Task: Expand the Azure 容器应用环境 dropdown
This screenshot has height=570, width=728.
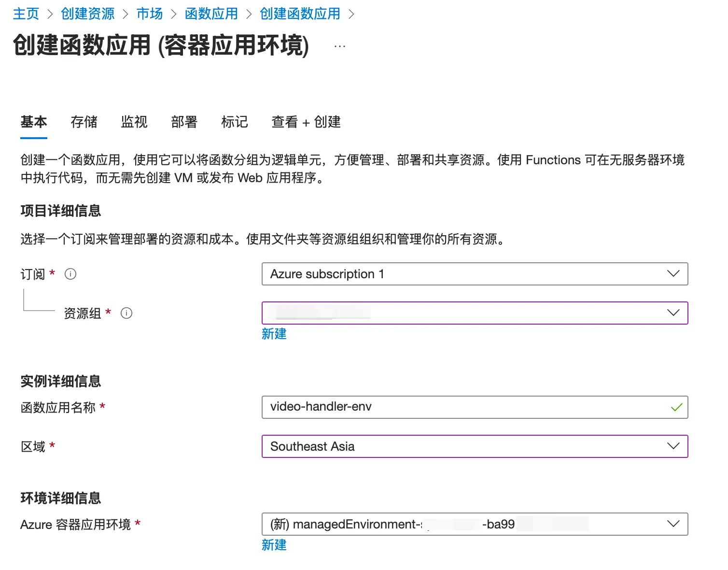Action: (475, 524)
